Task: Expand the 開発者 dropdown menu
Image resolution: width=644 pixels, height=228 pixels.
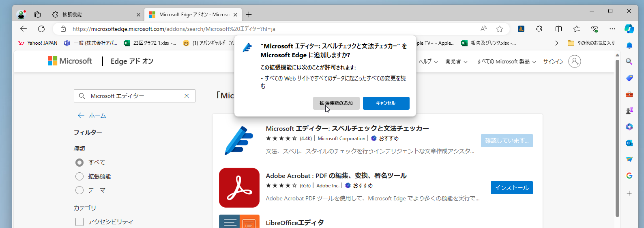Action: [456, 62]
